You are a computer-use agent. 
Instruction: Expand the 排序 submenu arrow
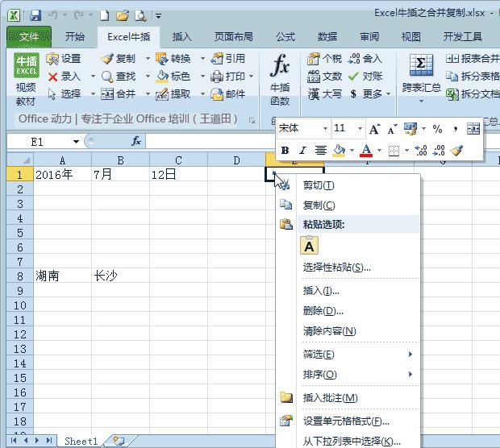(410, 374)
